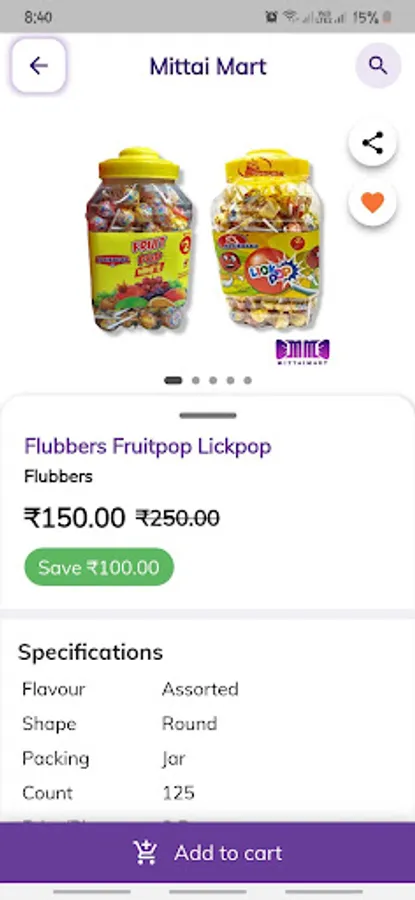Expand the product details sheet handle
Viewport: 415px width, 900px height.
click(208, 416)
